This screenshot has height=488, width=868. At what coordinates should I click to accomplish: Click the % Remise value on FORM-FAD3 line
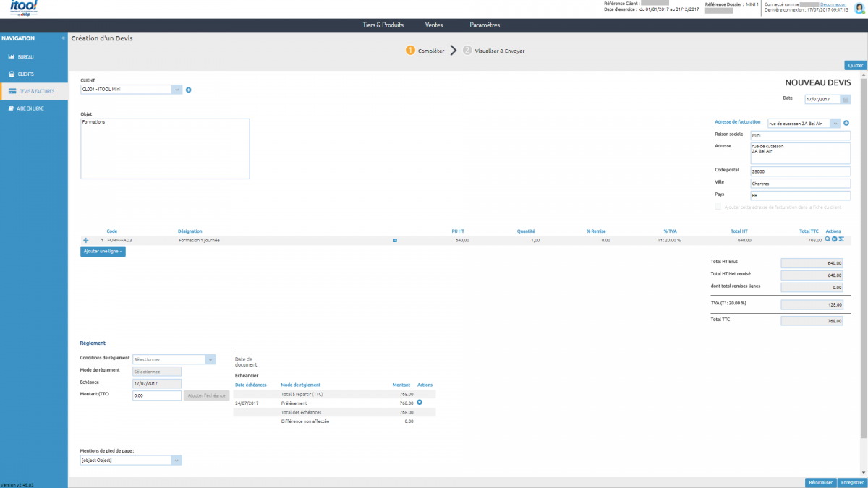pos(605,240)
